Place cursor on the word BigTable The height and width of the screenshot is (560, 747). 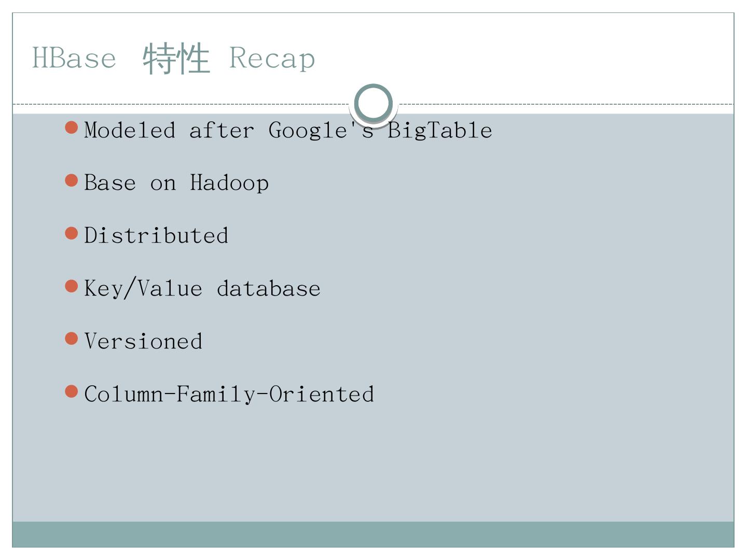[x=440, y=131]
